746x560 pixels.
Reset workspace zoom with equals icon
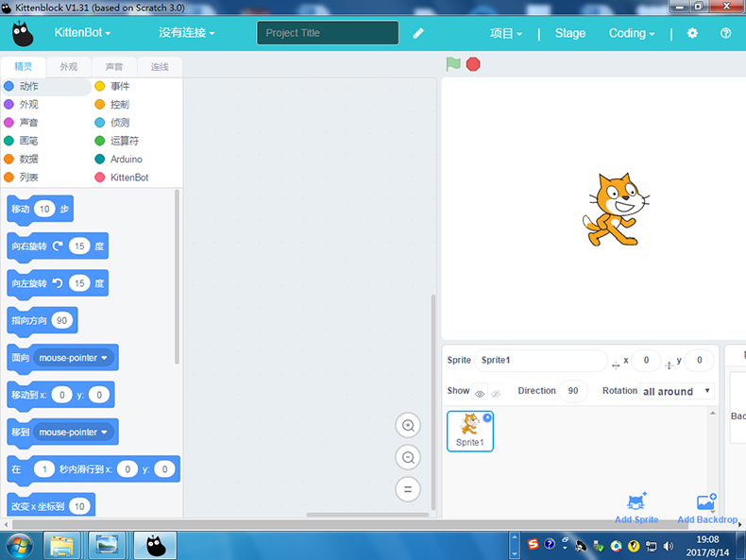(408, 489)
